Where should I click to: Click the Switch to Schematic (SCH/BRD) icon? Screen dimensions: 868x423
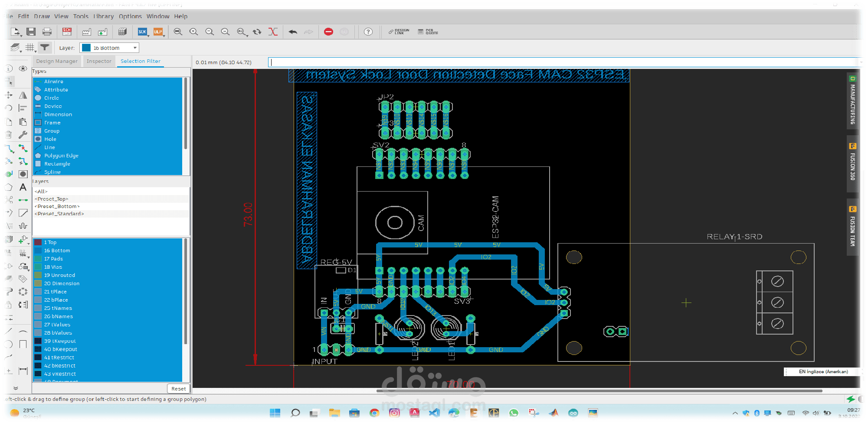67,32
